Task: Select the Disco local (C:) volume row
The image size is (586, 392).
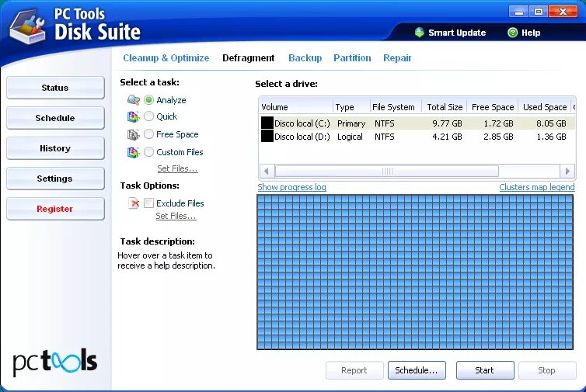Action: [x=417, y=123]
